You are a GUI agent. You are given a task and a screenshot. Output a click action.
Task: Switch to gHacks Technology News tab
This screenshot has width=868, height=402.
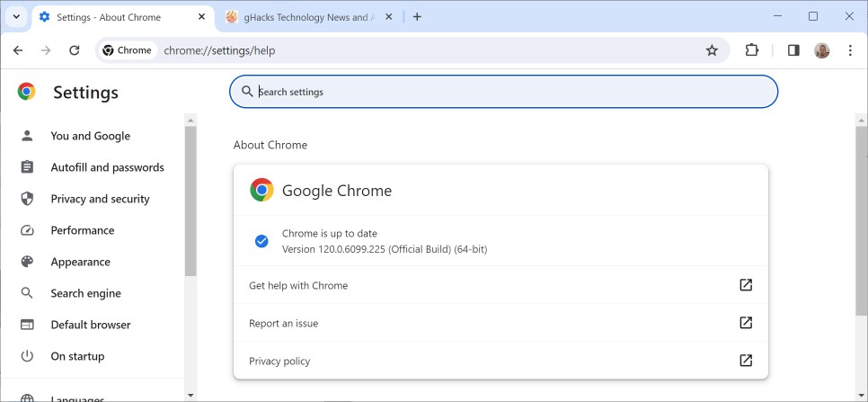coord(309,17)
